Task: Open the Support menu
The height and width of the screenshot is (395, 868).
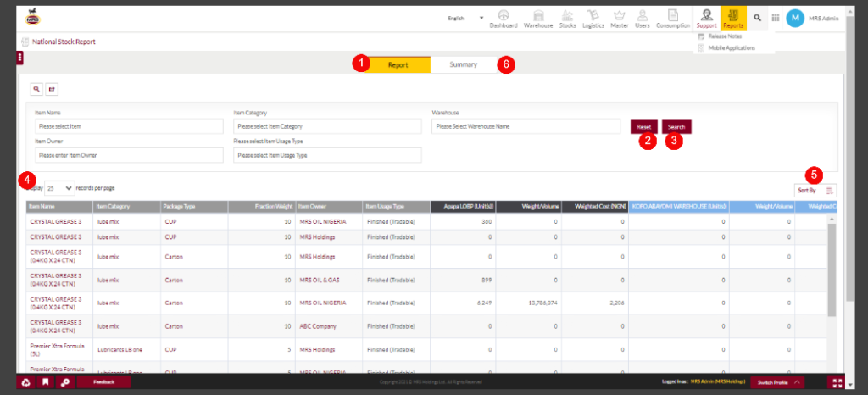Action: [x=706, y=19]
